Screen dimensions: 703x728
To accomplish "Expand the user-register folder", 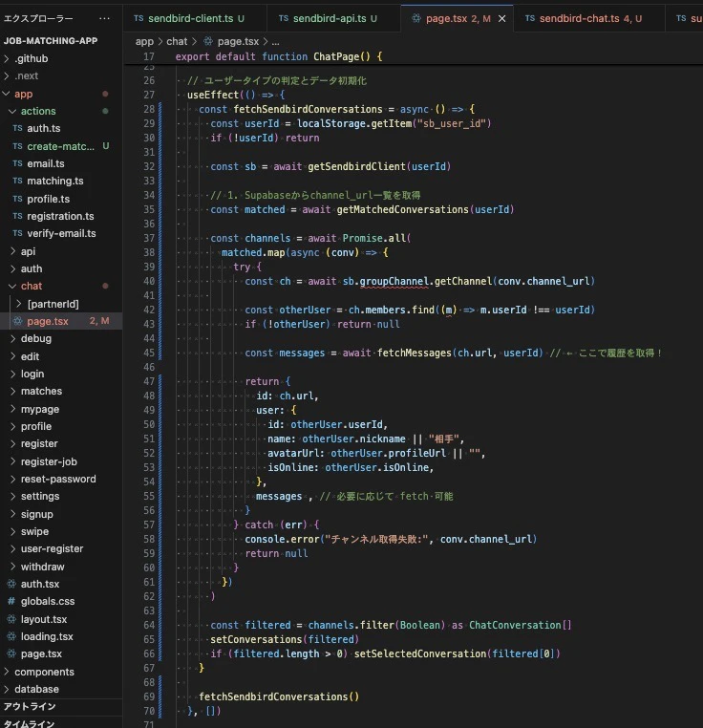I will [61, 548].
